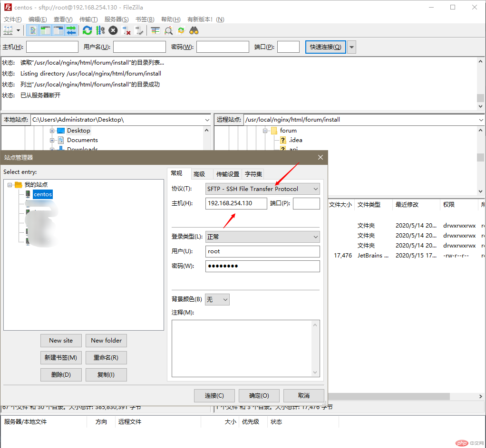
Task: Click the 连接(C) button
Action: 214,395
